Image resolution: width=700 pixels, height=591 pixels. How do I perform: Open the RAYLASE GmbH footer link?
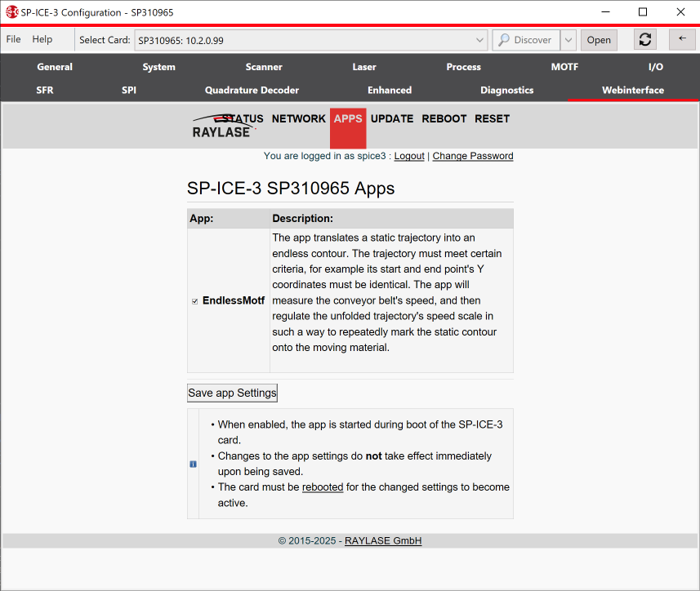[383, 540]
